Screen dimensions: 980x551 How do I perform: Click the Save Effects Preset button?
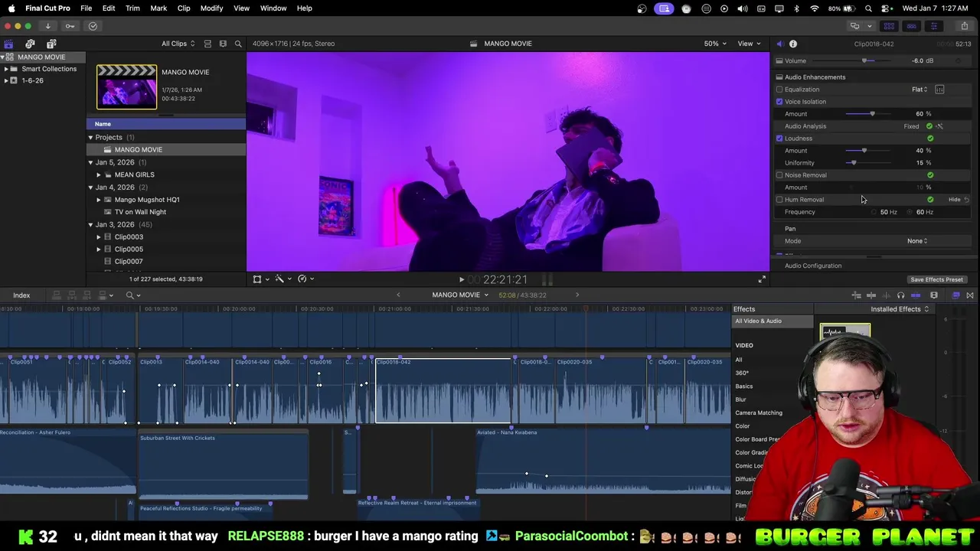(936, 280)
